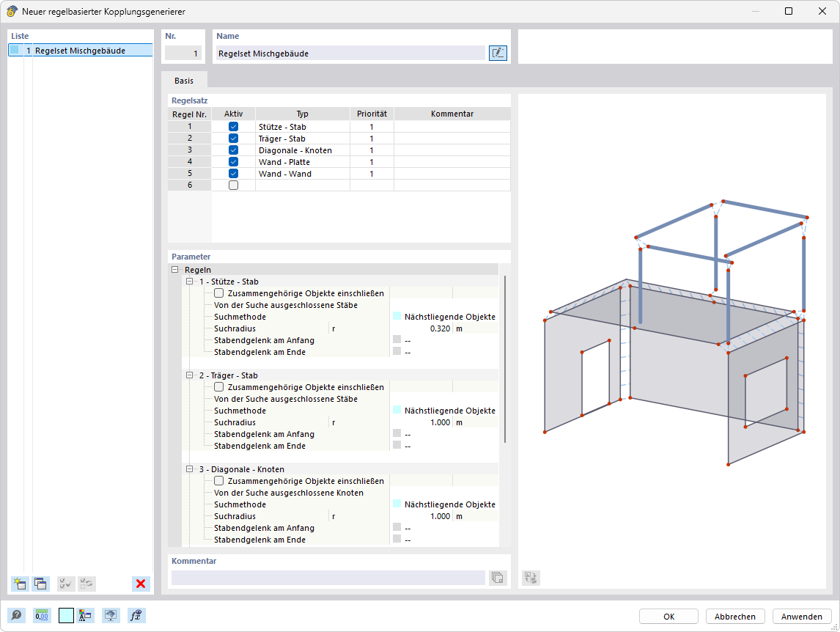Open Stabendgelenk am Anfang value under 1 - Stütze
840x632 pixels.
[444, 340]
